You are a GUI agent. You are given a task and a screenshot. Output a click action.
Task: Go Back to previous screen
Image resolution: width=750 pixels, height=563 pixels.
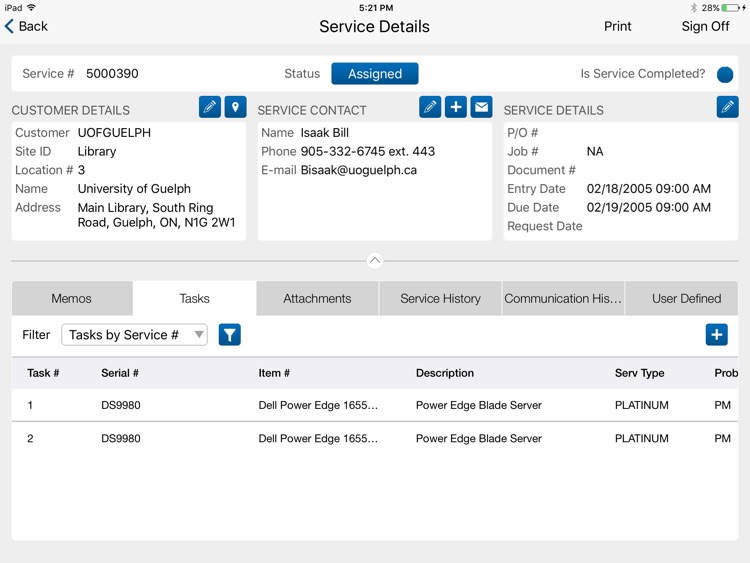click(x=26, y=26)
